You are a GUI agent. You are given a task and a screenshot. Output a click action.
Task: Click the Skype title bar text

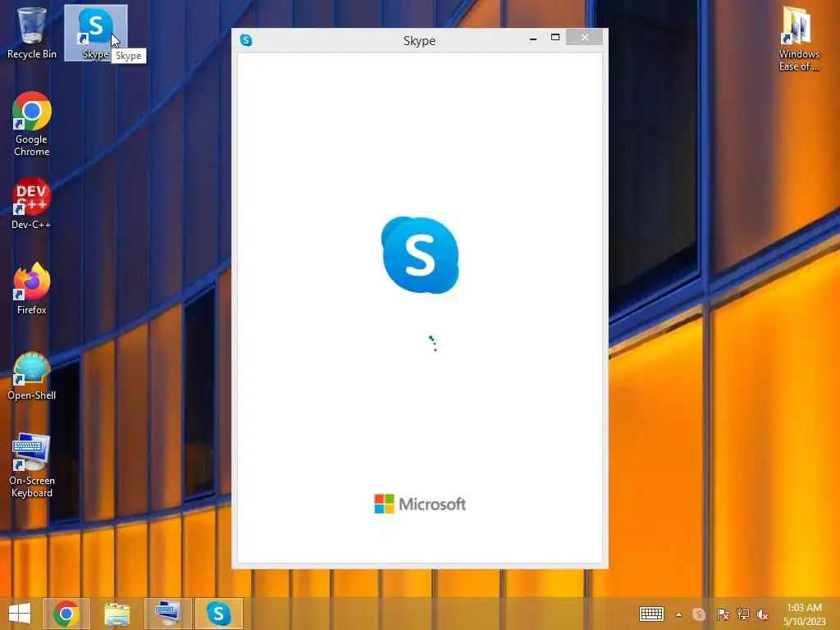419,41
